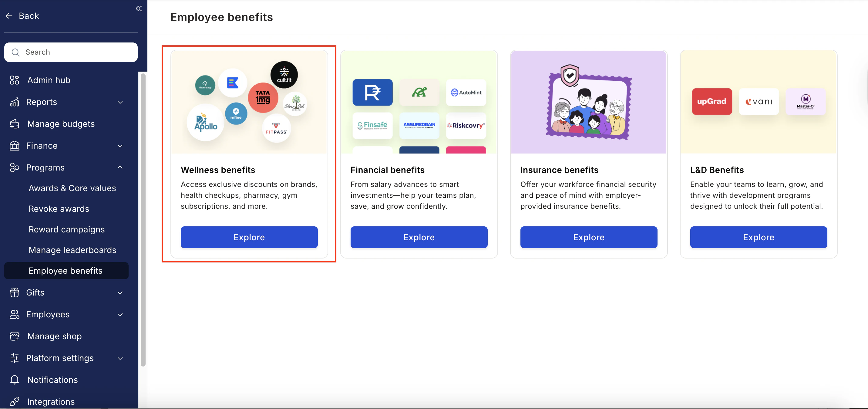Click the Integrations plug icon

coord(15,402)
